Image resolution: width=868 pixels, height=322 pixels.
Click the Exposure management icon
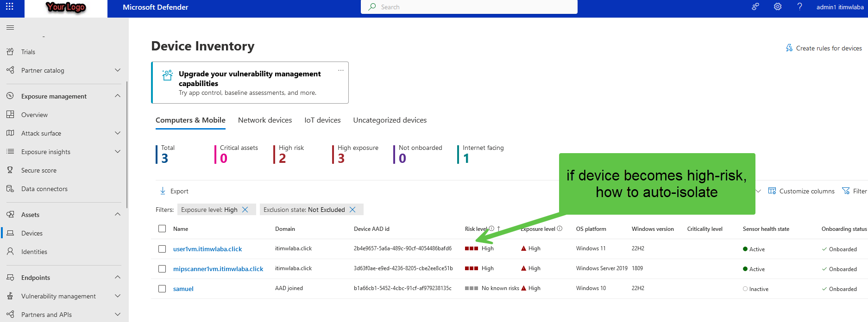[10, 96]
